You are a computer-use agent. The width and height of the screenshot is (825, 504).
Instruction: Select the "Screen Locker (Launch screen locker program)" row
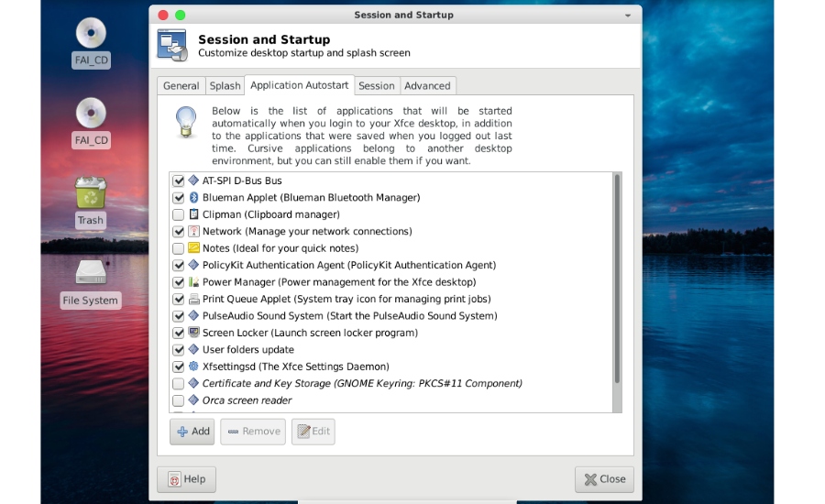tap(390, 333)
